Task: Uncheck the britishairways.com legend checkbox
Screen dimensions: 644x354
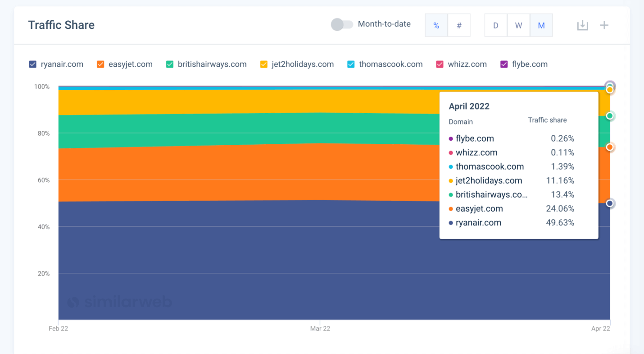Action: 170,64
